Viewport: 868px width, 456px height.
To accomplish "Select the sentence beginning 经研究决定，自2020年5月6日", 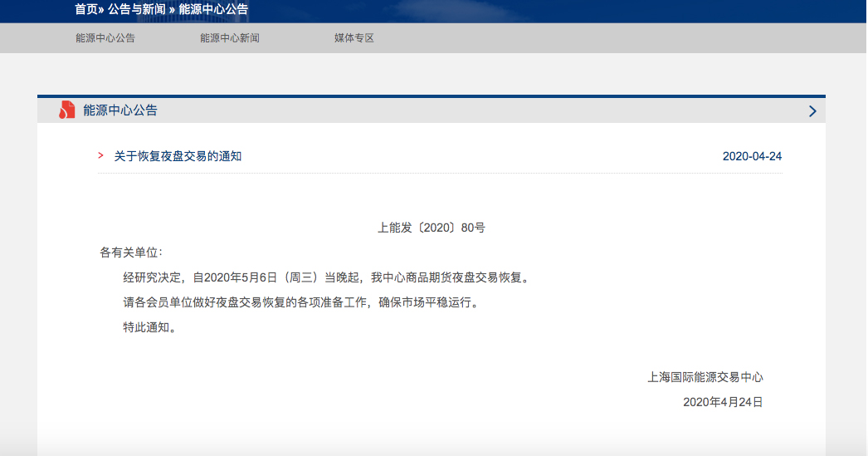I will point(327,277).
